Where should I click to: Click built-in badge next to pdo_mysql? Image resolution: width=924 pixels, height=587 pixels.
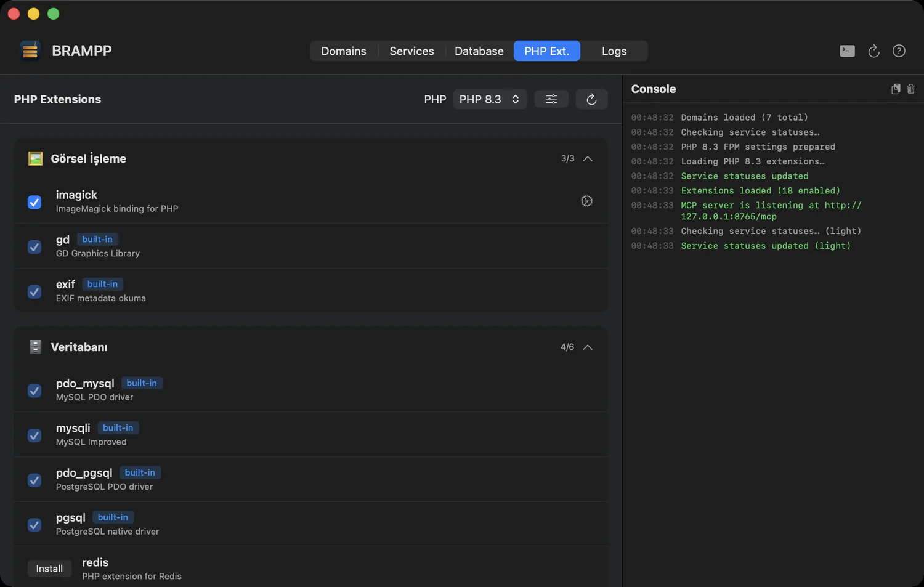pyautogui.click(x=142, y=383)
